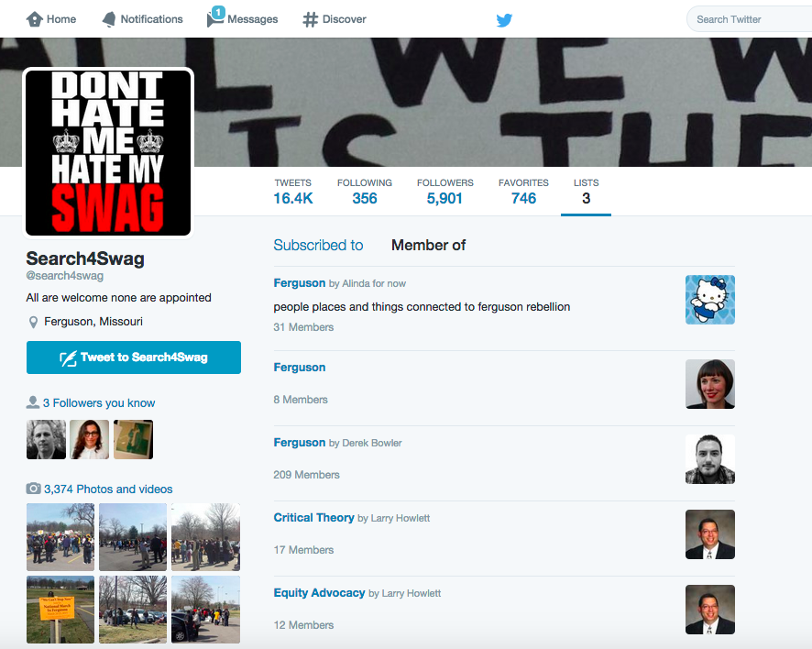Image resolution: width=812 pixels, height=649 pixels.
Task: Click the 209 Members count
Action: (x=307, y=475)
